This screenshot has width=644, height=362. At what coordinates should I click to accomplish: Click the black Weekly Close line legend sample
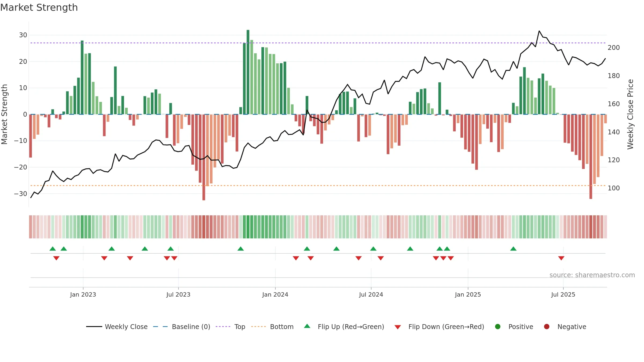coord(94,327)
